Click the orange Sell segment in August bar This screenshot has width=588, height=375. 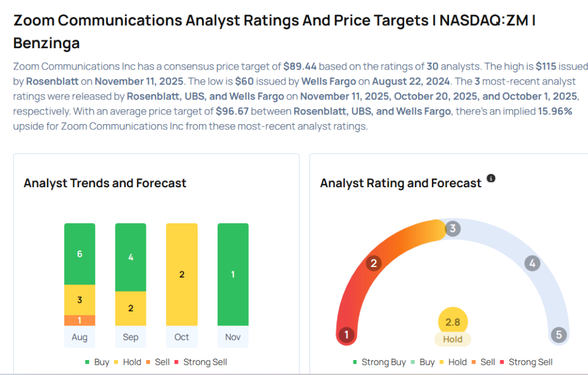[x=80, y=320]
